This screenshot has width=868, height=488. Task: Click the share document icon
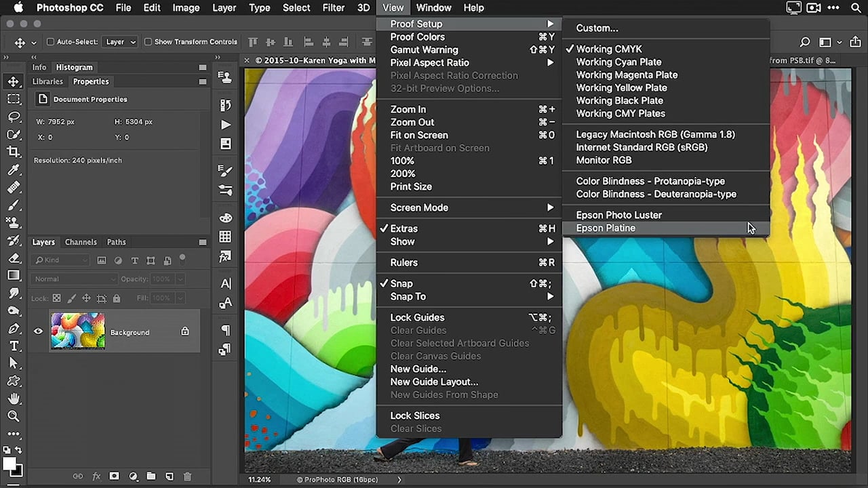(855, 42)
